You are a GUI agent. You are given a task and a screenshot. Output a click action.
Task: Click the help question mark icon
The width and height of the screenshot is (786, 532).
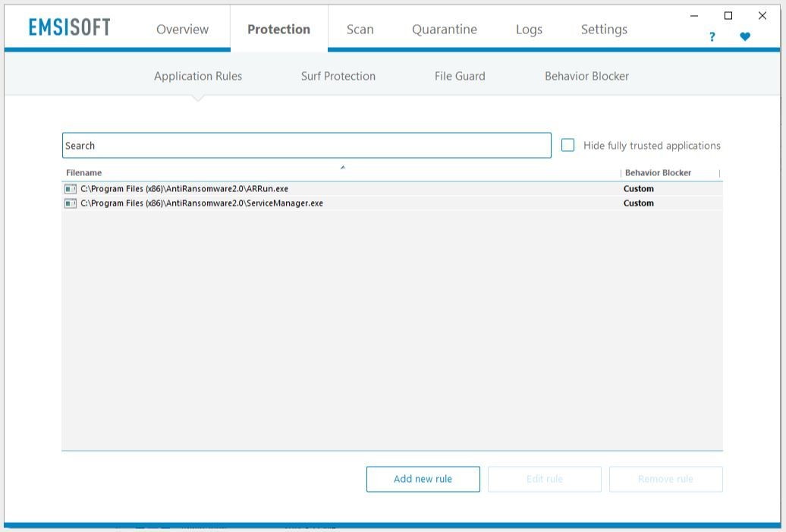click(x=712, y=36)
